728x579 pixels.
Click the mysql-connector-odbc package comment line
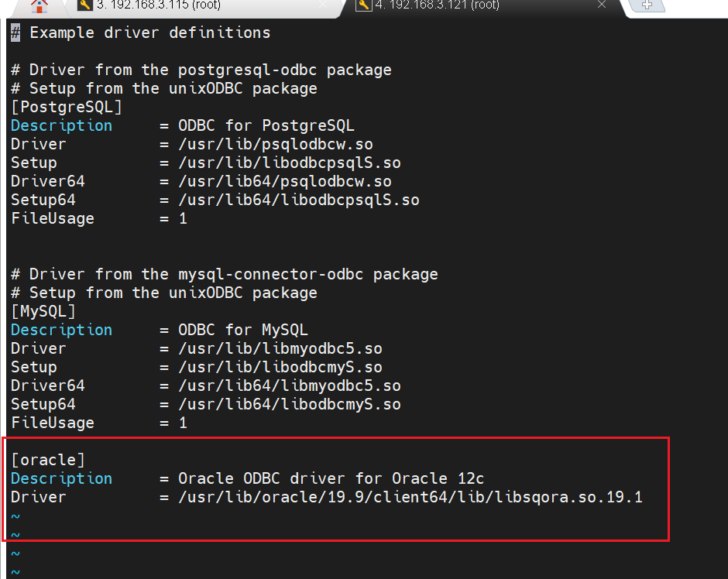225,274
